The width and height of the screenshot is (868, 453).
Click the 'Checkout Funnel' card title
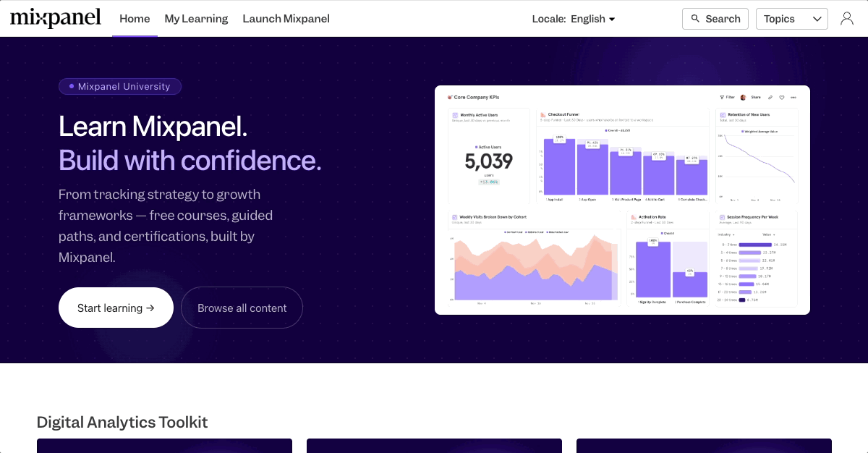(563, 114)
